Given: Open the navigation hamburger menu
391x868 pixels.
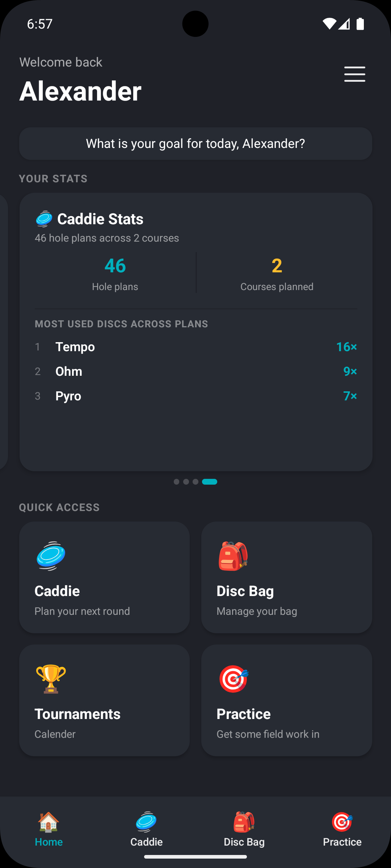Looking at the screenshot, I should click(354, 74).
